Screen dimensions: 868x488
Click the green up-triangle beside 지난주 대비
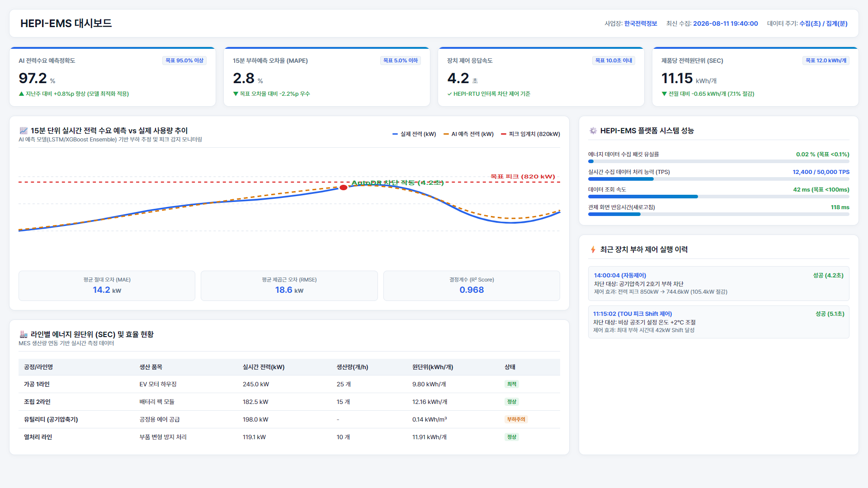[x=21, y=94]
